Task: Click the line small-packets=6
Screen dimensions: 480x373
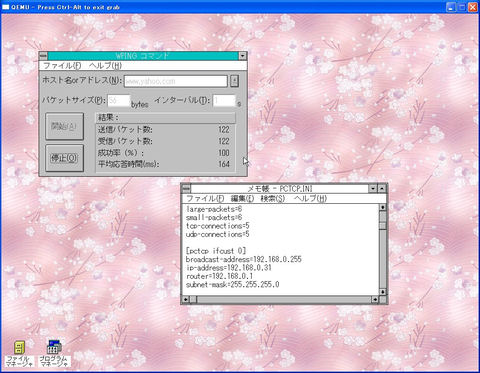Action: pyautogui.click(x=214, y=217)
